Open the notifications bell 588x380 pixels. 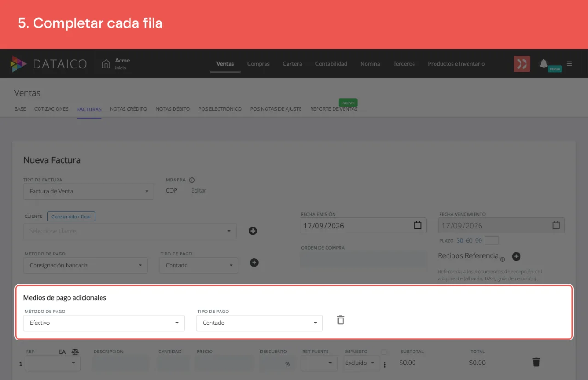coord(543,63)
